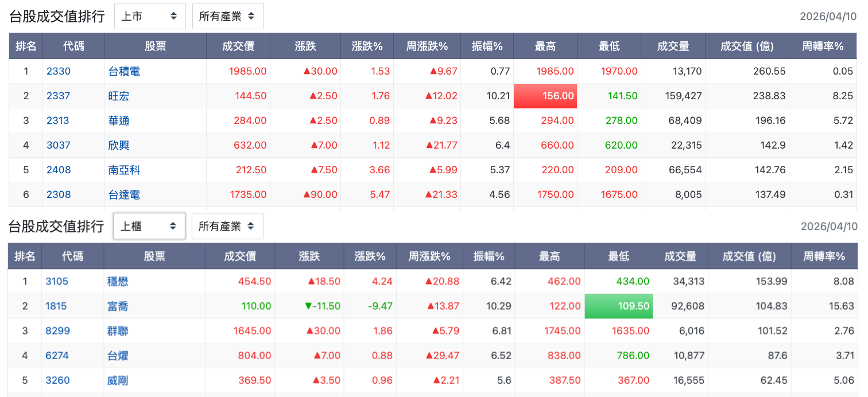Open the 富喬 stock link

(118, 306)
